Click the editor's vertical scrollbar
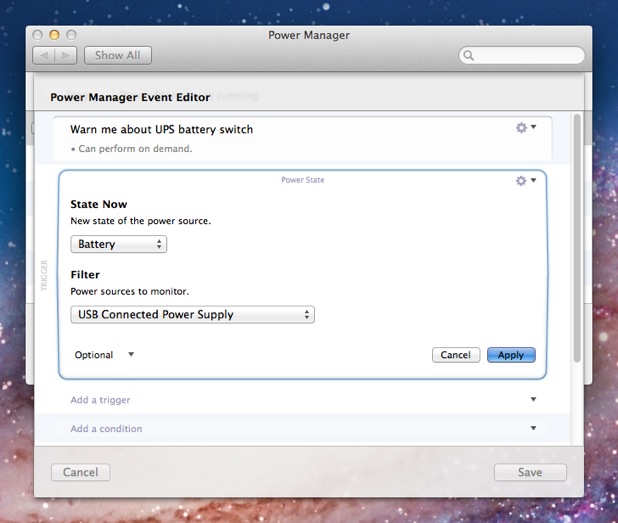The height and width of the screenshot is (523, 618). [577, 238]
